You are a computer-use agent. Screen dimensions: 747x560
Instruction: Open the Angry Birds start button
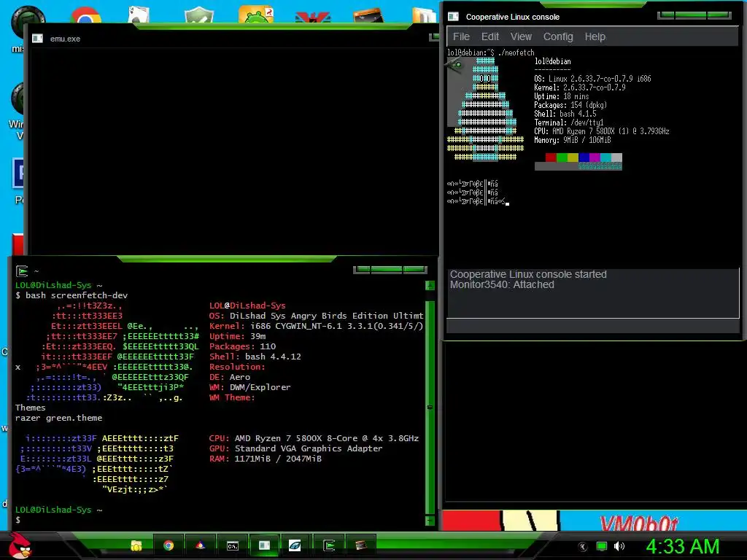(20, 545)
